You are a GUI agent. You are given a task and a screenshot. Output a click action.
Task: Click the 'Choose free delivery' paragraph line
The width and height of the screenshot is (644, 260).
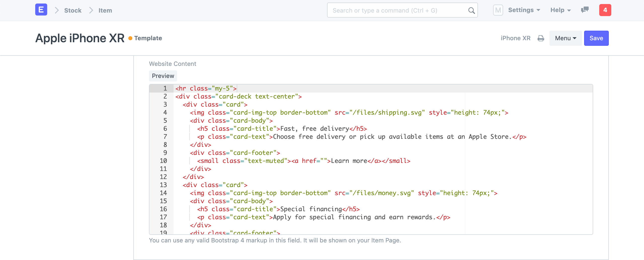(x=362, y=137)
